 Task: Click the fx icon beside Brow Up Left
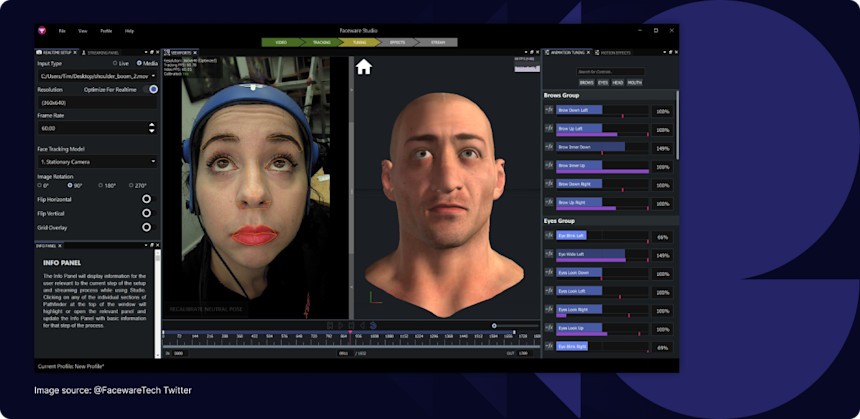pos(548,128)
